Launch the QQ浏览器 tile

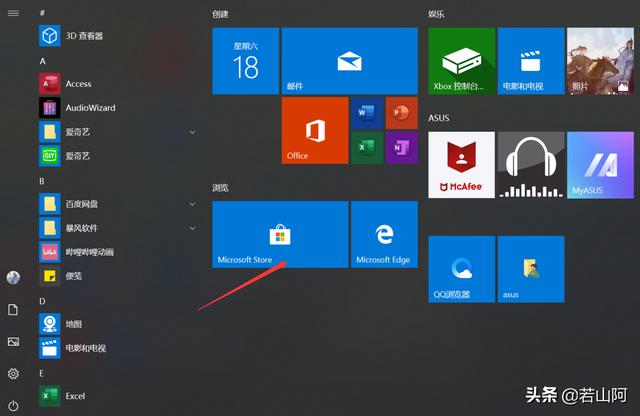[x=461, y=269]
